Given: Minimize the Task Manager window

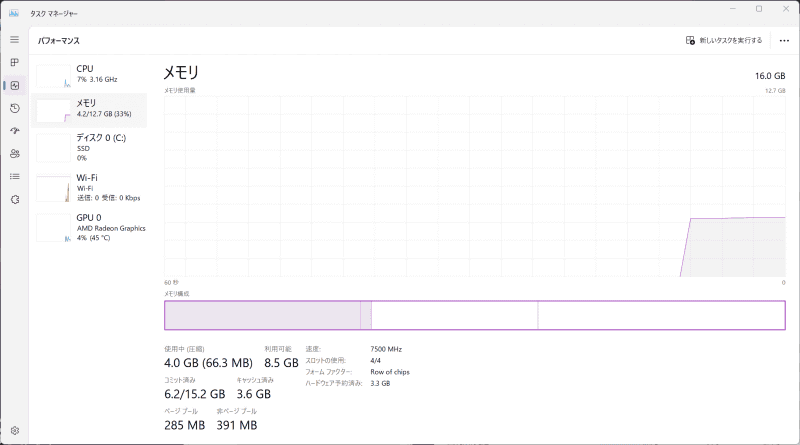Looking at the screenshot, I should tap(733, 9).
